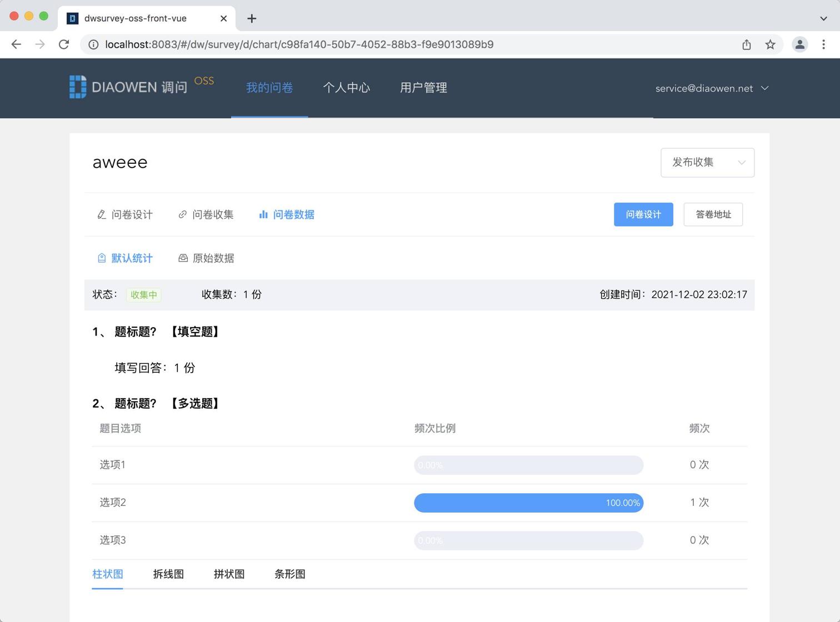The height and width of the screenshot is (622, 840).
Task: Click question heading 2、题标题？【多选题】
Action: pos(158,404)
